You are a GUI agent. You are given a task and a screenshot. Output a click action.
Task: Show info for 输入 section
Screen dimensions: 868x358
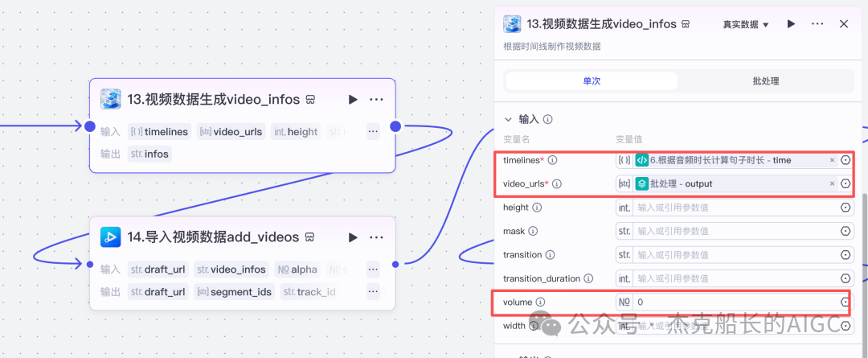click(x=548, y=119)
